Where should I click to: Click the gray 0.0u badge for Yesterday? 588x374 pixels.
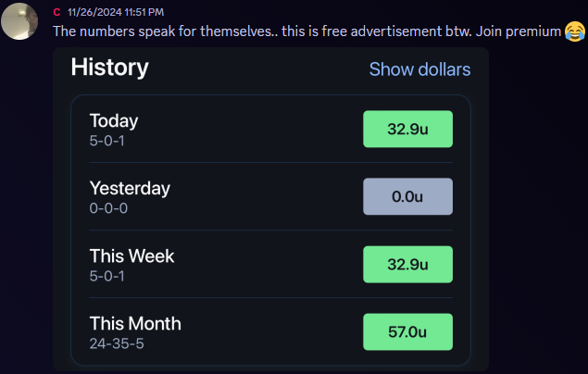click(407, 196)
